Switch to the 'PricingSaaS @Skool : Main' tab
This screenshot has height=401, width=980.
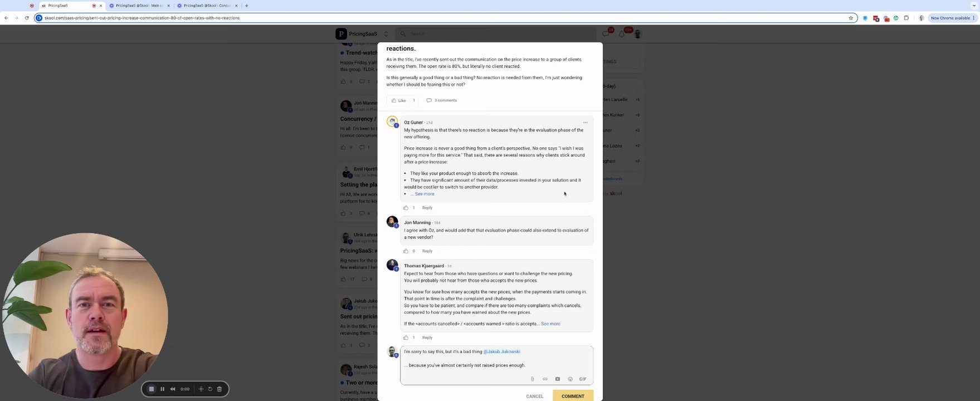[140, 6]
